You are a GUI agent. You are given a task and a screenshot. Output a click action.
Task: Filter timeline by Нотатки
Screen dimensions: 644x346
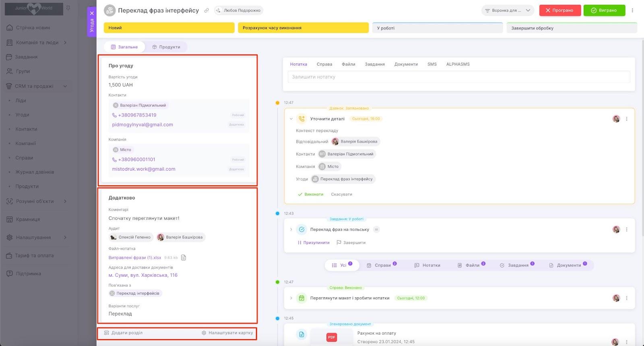click(x=427, y=265)
